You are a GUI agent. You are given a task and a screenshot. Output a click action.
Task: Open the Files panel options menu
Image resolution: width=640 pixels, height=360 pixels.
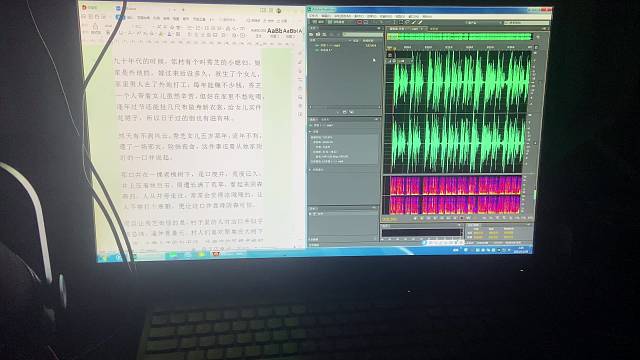click(x=379, y=28)
